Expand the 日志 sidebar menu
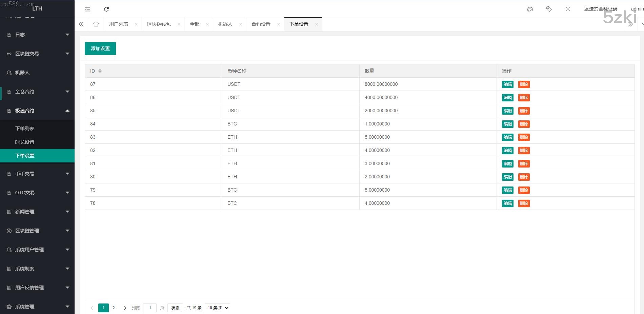 coord(37,35)
